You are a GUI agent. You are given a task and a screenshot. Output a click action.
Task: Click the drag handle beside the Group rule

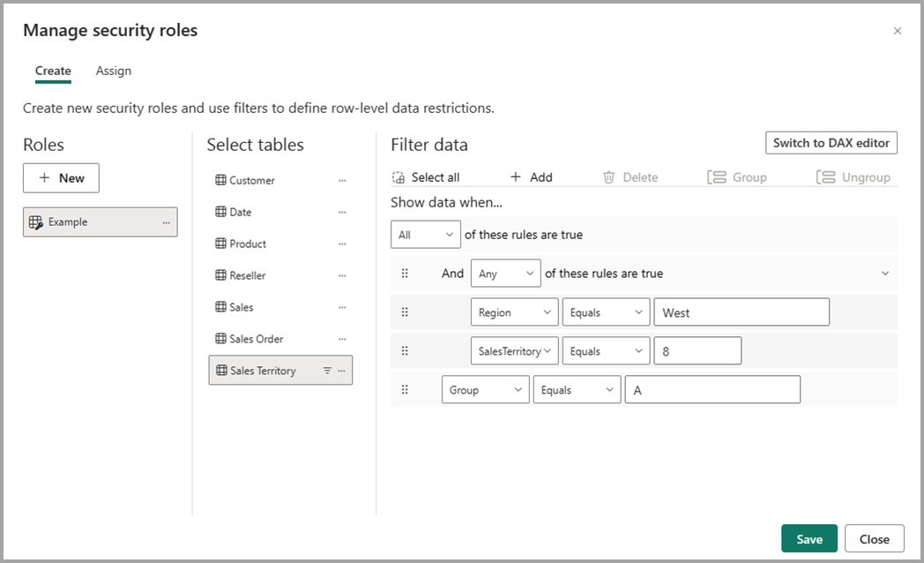click(x=405, y=390)
